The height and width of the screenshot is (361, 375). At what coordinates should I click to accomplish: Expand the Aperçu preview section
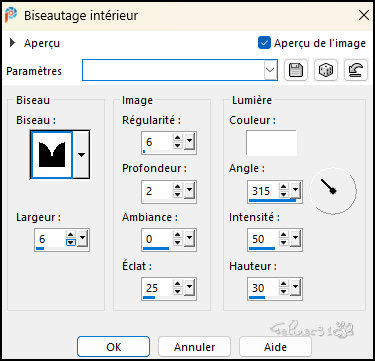pyautogui.click(x=13, y=43)
